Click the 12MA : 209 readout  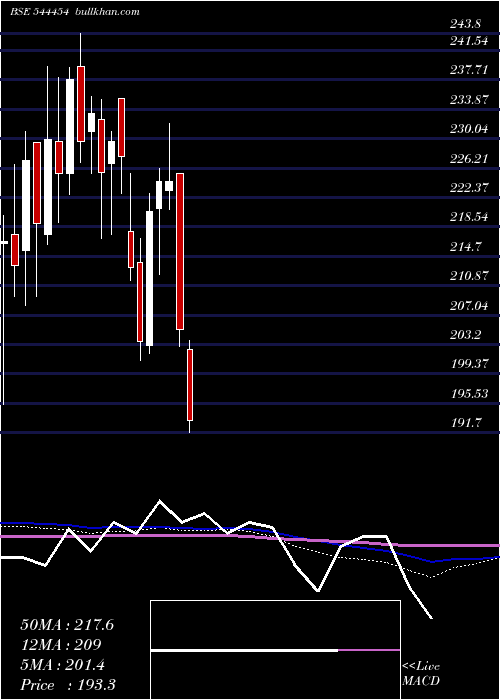pos(61,645)
